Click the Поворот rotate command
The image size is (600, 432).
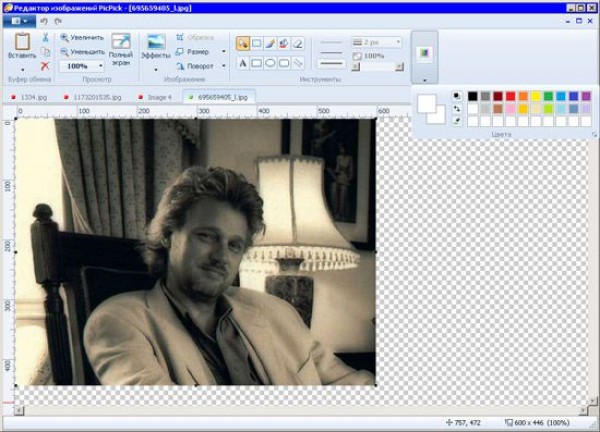[x=194, y=66]
